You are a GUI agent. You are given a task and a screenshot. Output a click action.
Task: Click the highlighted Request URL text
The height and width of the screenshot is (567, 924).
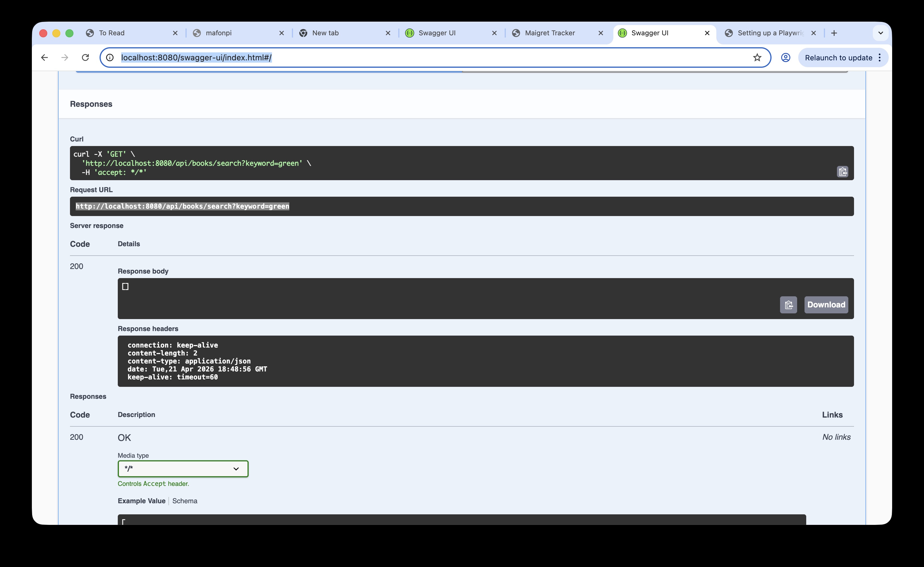182,206
